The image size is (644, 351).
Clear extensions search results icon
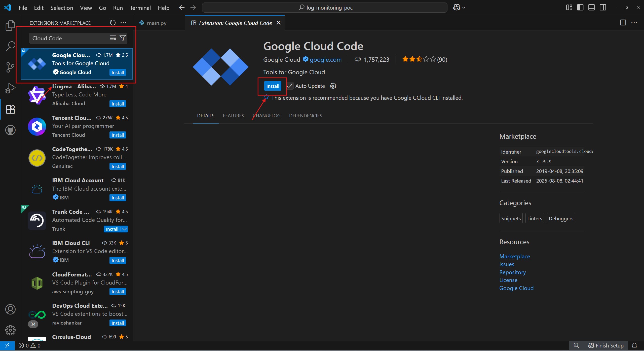click(113, 38)
